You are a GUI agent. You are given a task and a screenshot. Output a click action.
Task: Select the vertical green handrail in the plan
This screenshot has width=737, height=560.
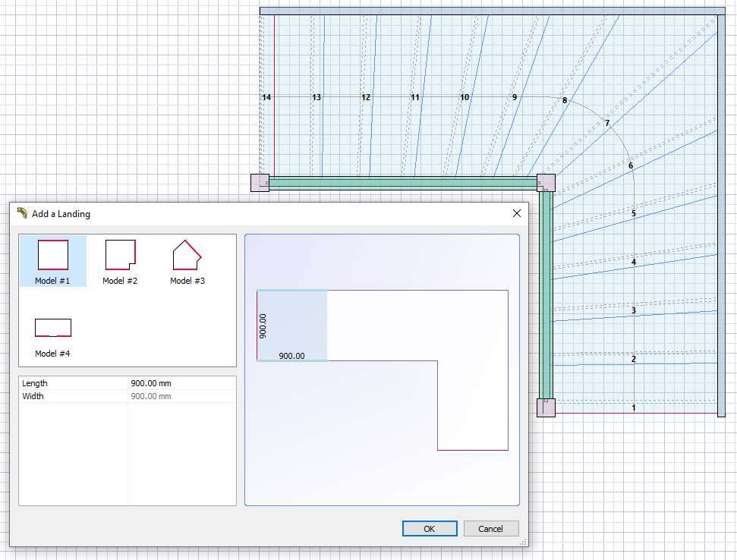tap(546, 295)
